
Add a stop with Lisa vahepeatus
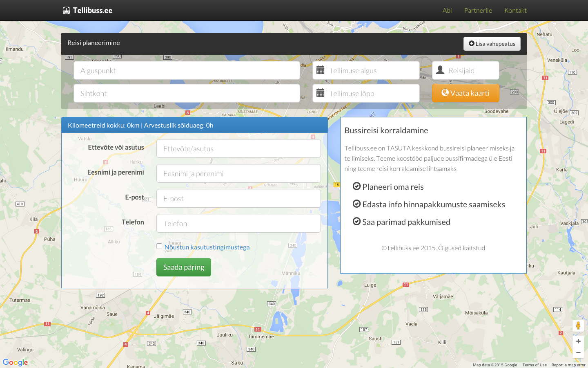click(x=492, y=44)
